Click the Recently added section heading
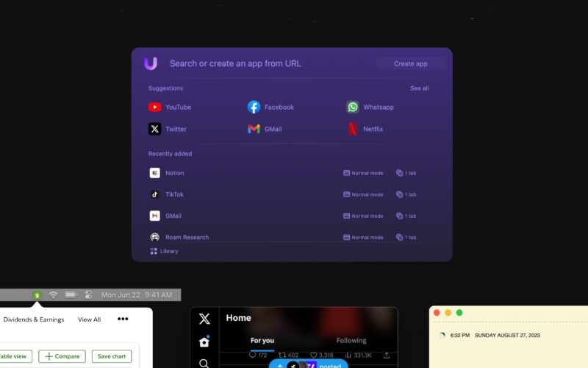Image resolution: width=588 pixels, height=368 pixels. point(170,154)
